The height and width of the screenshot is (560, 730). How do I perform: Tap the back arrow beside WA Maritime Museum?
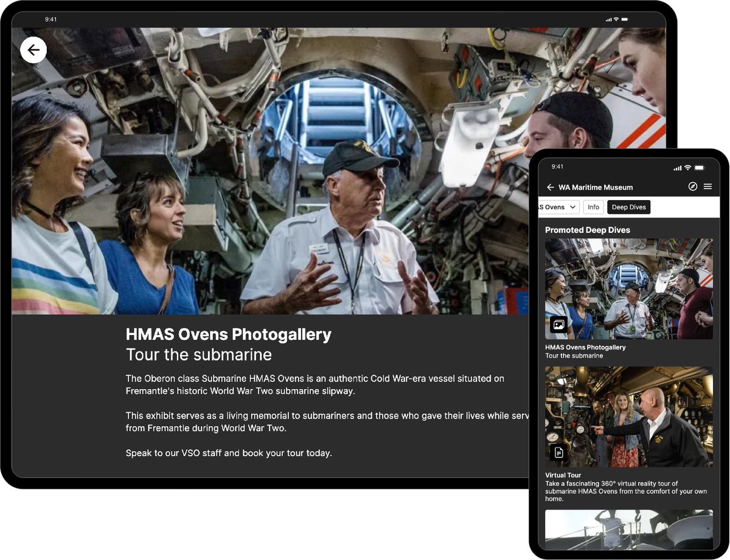click(x=549, y=187)
